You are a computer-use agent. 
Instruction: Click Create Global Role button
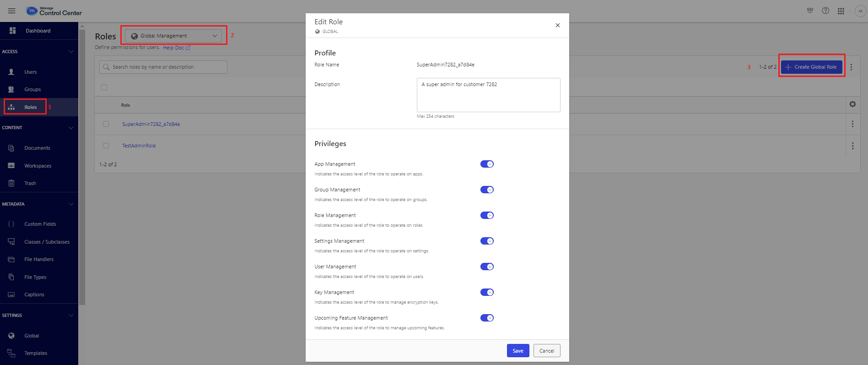tap(811, 67)
